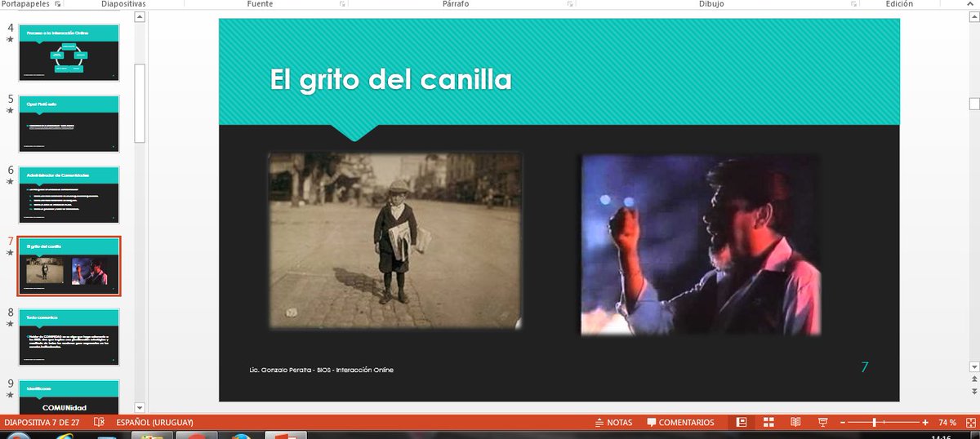Start the Slide Show presentation
Image resolution: width=980 pixels, height=439 pixels.
[x=823, y=423]
